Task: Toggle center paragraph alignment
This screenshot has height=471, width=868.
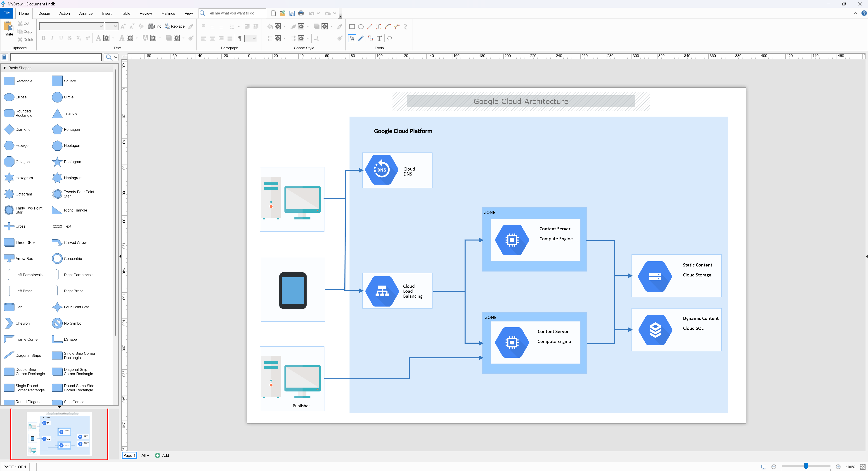Action: (212, 38)
